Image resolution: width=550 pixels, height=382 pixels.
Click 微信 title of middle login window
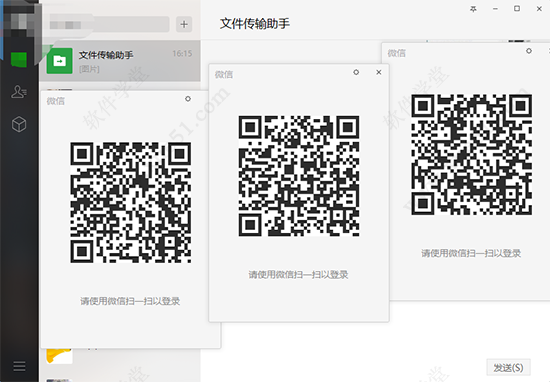(x=224, y=74)
